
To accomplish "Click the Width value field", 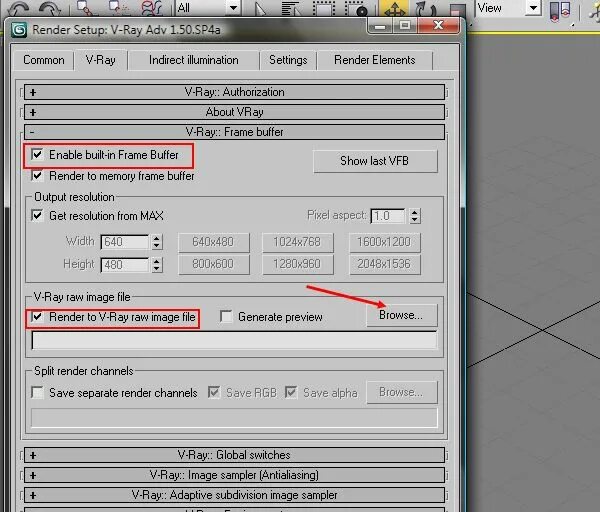I will [124, 242].
